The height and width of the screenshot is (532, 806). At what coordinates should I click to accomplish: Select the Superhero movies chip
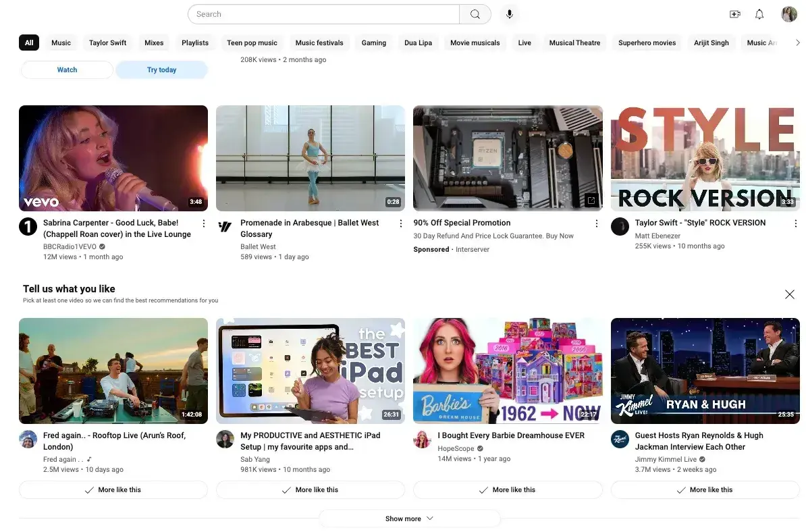point(647,43)
